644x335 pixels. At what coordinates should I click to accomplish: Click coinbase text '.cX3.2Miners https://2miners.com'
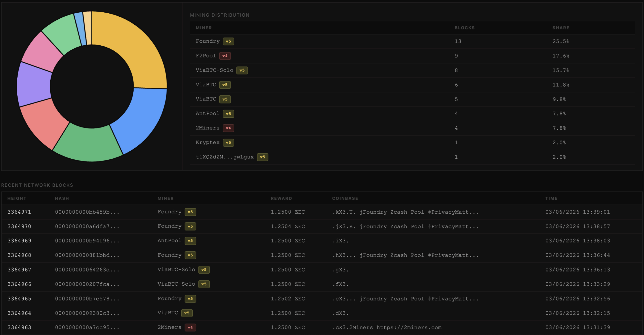pyautogui.click(x=387, y=327)
